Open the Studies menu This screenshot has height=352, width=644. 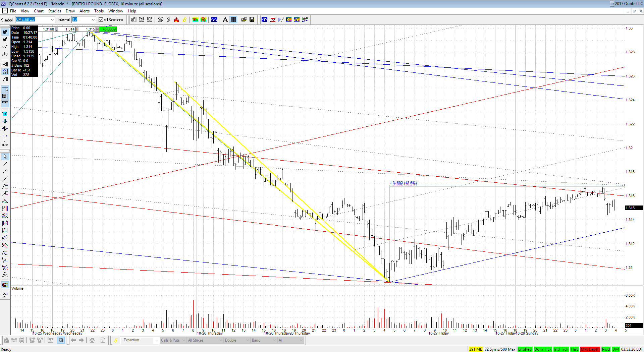55,11
